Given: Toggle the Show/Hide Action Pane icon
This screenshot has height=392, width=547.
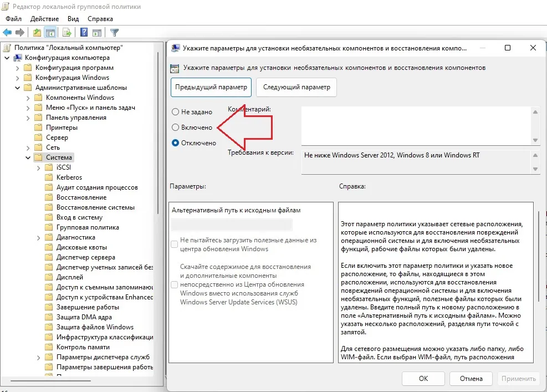Looking at the screenshot, I should click(x=97, y=33).
